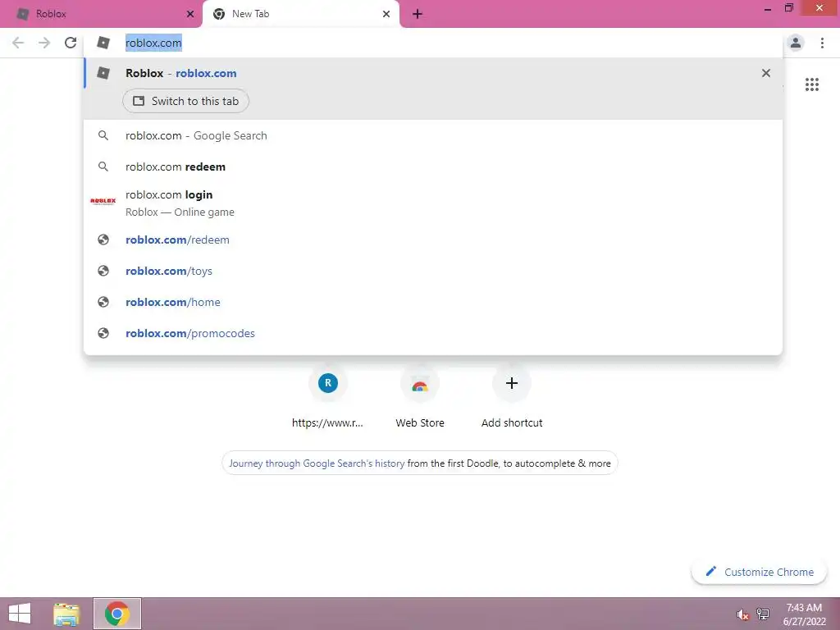
Task: Choose the roblox.com redeem search suggestion
Action: (x=433, y=167)
